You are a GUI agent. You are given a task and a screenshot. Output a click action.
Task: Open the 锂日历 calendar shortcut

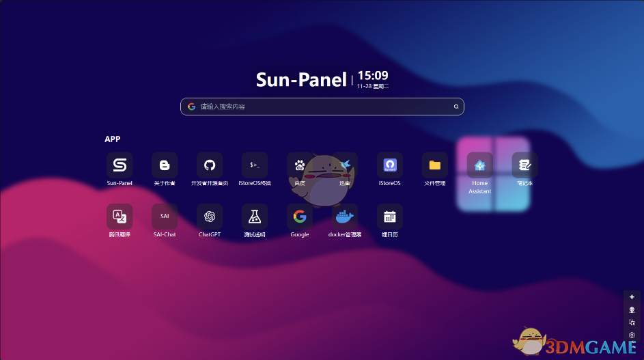[x=390, y=217]
